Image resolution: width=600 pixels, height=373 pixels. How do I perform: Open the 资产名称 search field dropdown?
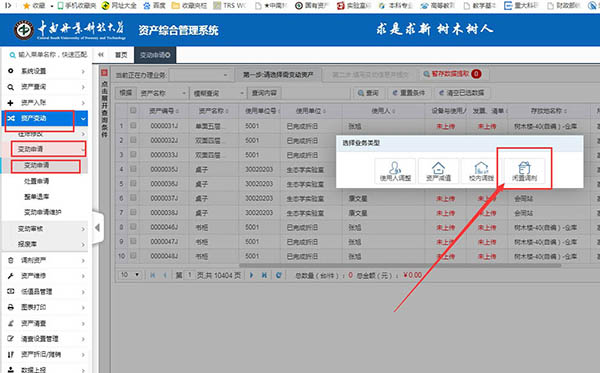(x=163, y=93)
